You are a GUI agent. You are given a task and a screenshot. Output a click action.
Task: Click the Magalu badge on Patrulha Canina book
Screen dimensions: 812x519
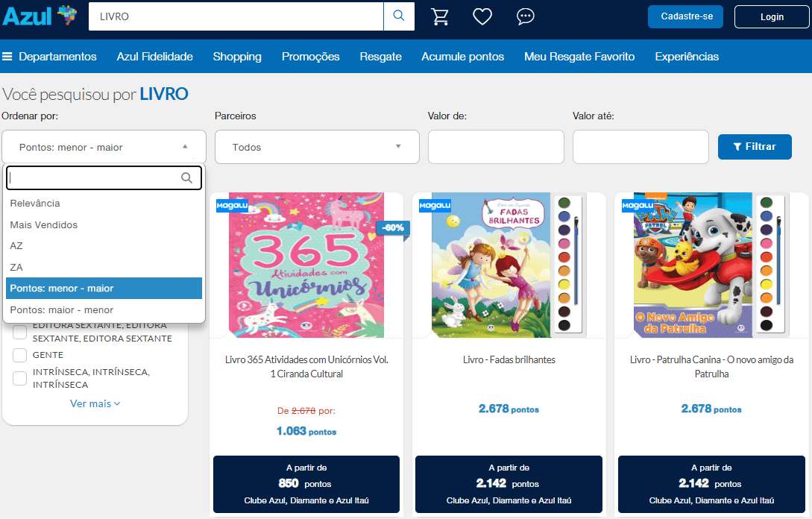(x=638, y=206)
